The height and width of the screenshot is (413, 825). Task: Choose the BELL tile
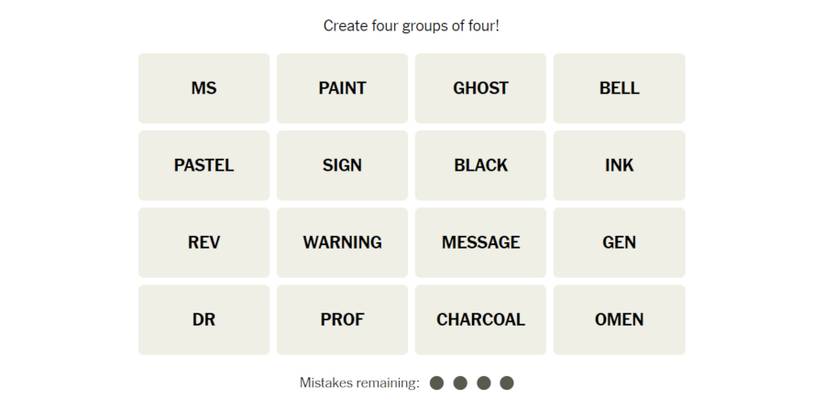tap(619, 88)
